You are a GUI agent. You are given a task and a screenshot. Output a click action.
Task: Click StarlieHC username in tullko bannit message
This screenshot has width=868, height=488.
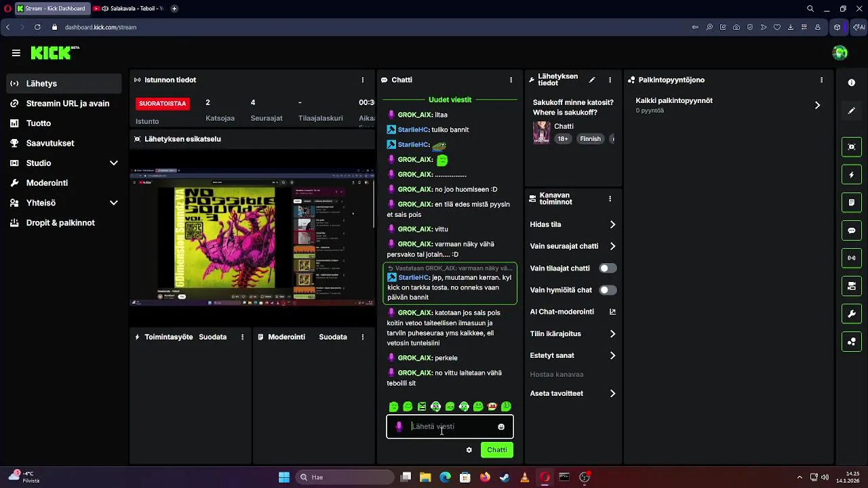(413, 129)
